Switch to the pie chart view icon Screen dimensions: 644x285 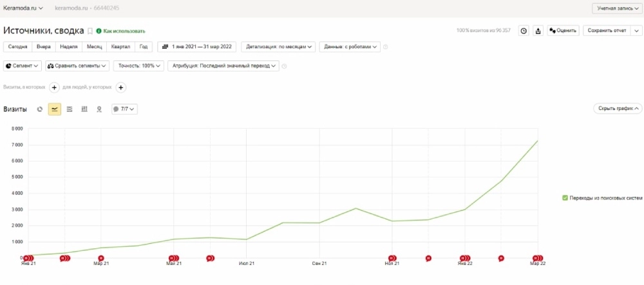pos(40,109)
